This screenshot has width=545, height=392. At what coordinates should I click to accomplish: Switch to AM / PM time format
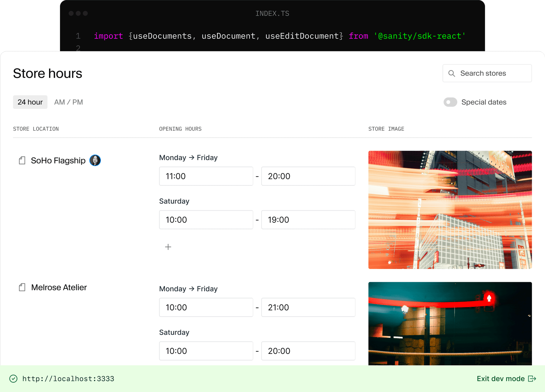click(x=68, y=102)
